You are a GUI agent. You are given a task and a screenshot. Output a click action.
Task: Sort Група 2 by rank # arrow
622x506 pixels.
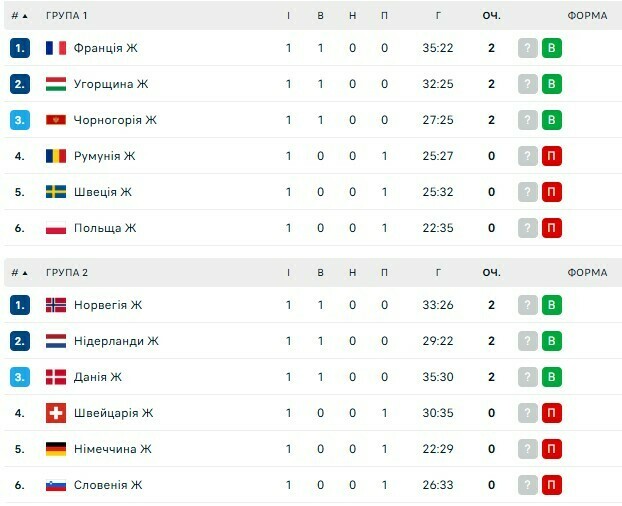click(19, 273)
